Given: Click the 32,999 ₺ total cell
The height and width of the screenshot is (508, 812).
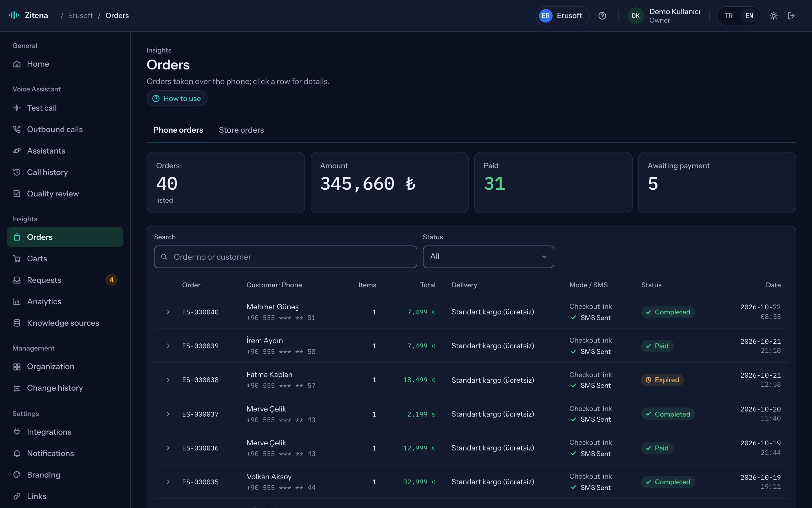Looking at the screenshot, I should [419, 482].
